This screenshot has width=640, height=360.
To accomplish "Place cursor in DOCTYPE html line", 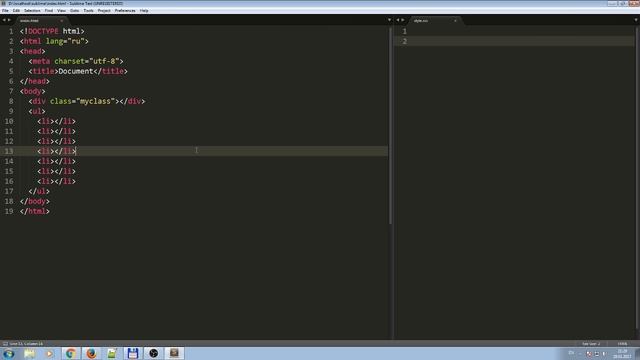I will 52,31.
